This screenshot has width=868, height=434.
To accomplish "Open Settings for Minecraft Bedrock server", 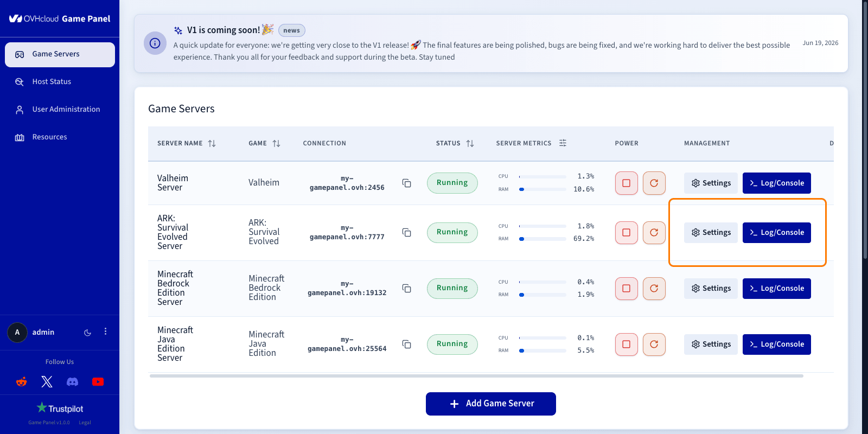I will click(x=711, y=289).
